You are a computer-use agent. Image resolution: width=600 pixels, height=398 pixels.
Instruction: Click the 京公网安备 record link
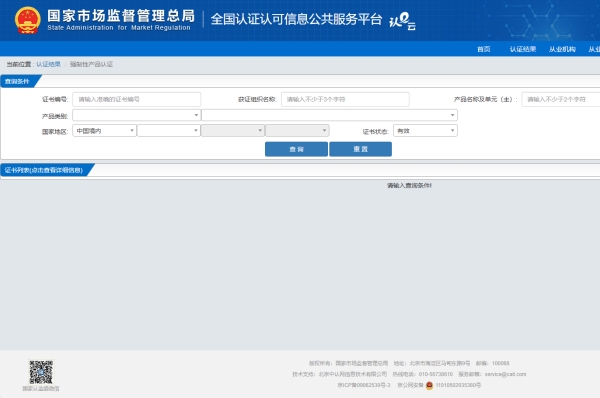click(x=439, y=385)
